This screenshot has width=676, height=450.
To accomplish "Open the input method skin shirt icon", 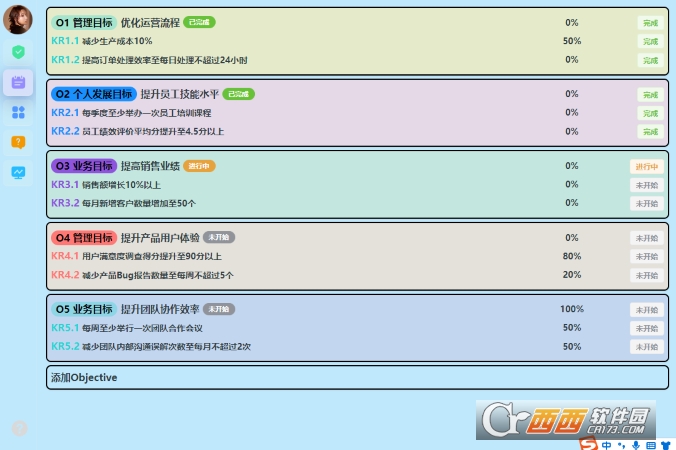I will pos(666,445).
